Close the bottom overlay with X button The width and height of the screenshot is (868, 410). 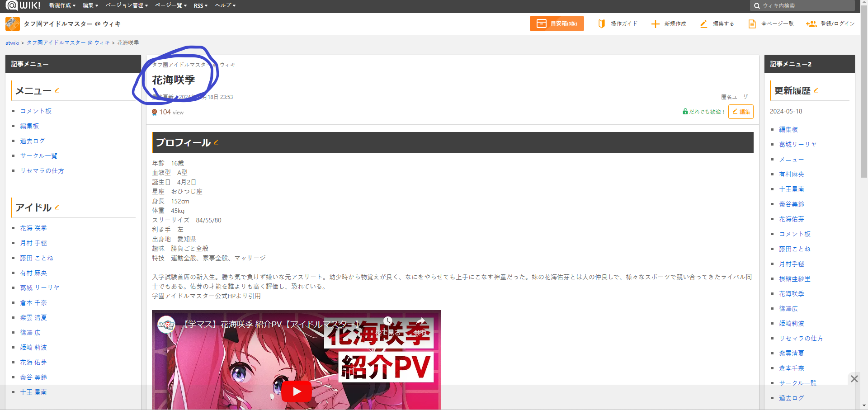[854, 379]
